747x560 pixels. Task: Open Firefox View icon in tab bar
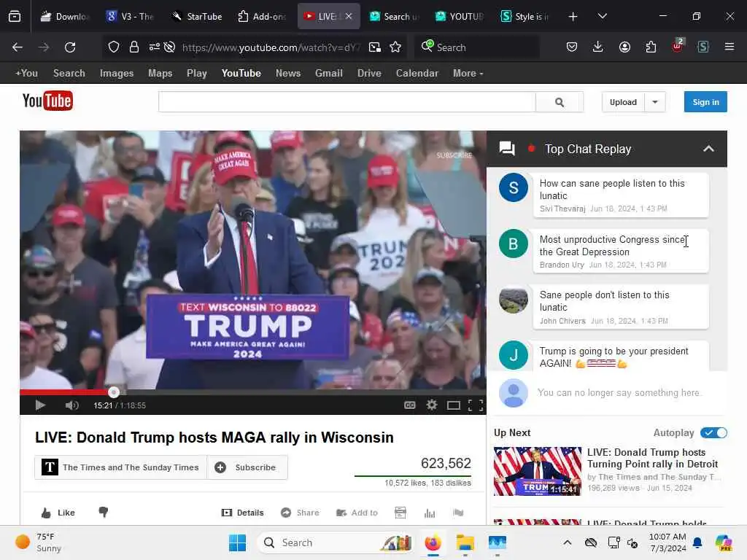click(x=15, y=17)
